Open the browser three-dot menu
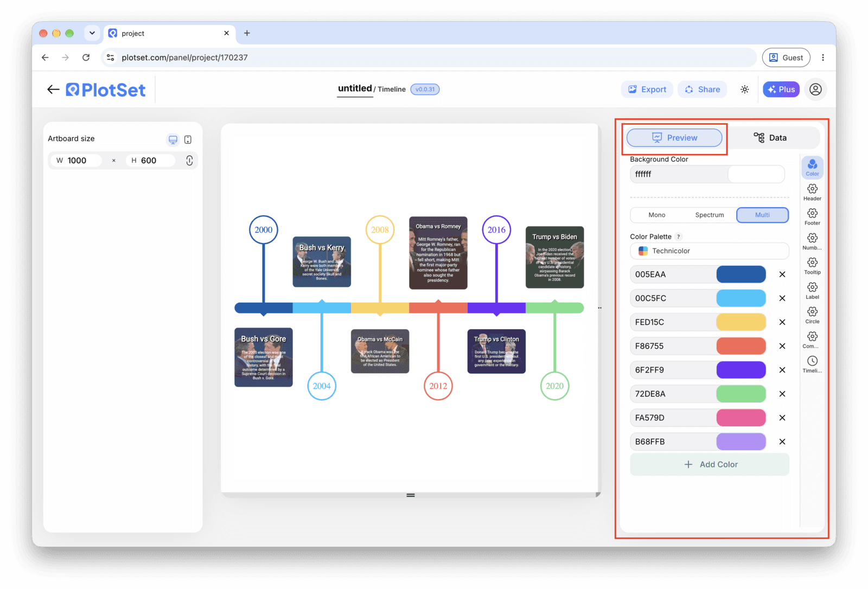Image resolution: width=868 pixels, height=589 pixels. [x=823, y=57]
